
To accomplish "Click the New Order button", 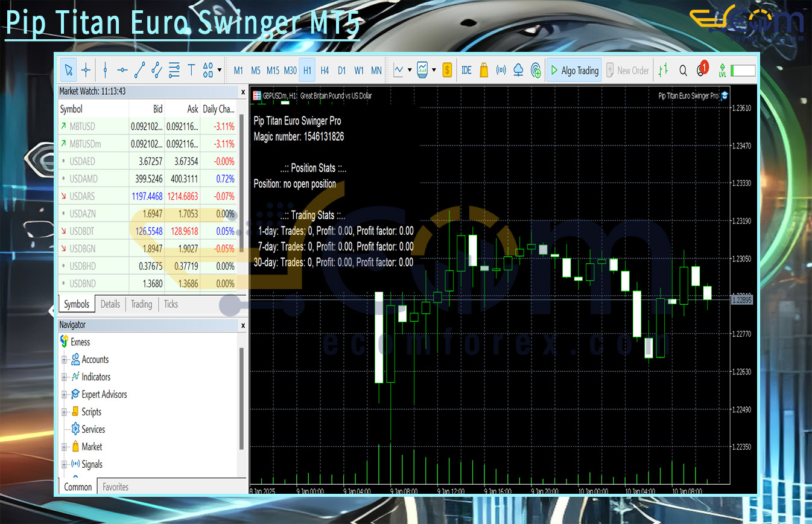I will click(627, 71).
